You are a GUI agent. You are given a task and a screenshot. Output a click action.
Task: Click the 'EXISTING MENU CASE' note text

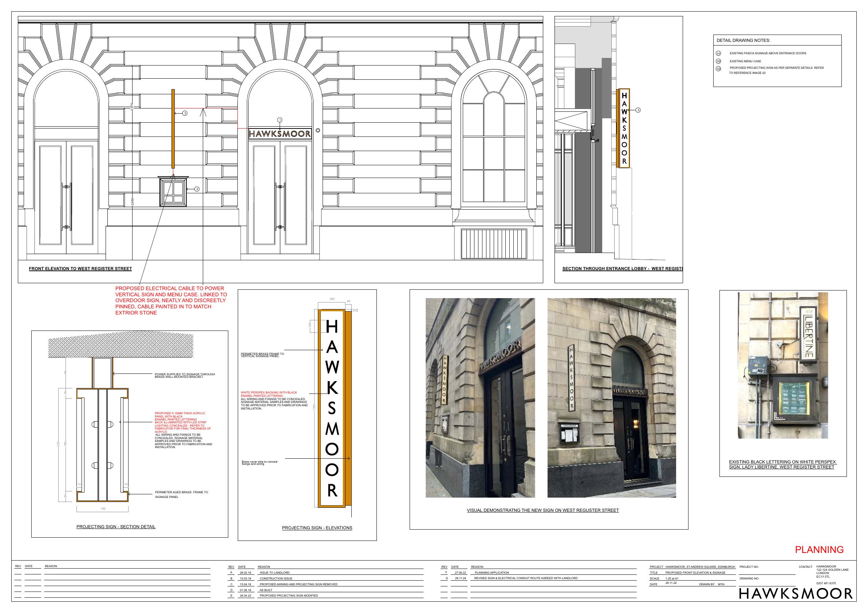[x=745, y=61]
